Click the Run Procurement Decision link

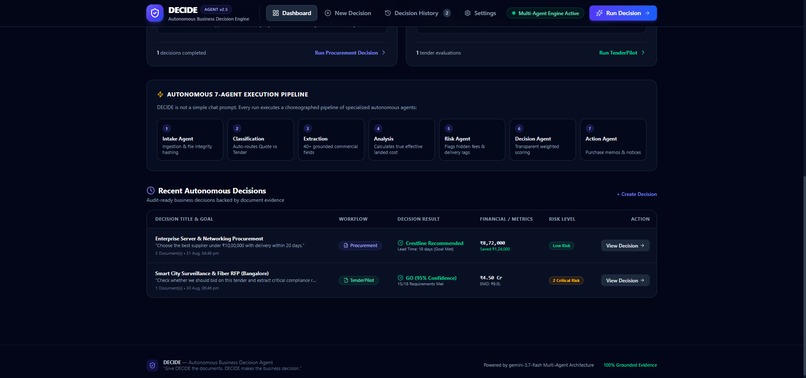tap(350, 52)
